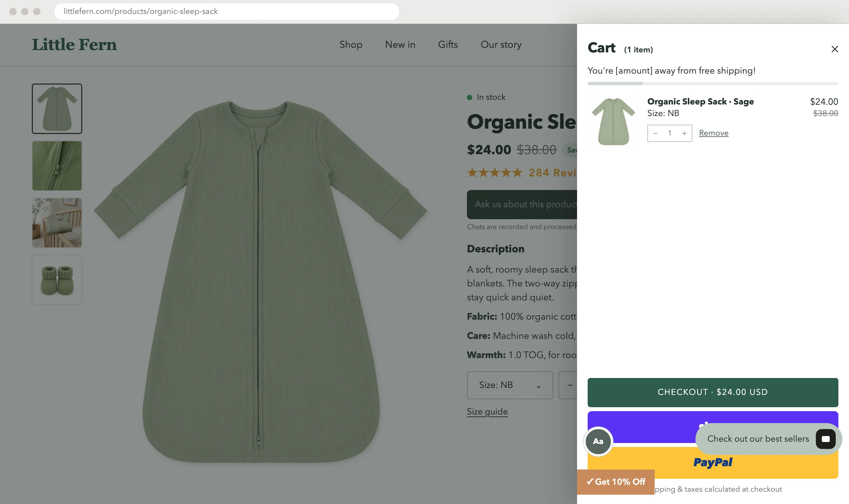Viewport: 849px width, 504px height.
Task: Click the five-star rating icons
Action: click(x=494, y=173)
